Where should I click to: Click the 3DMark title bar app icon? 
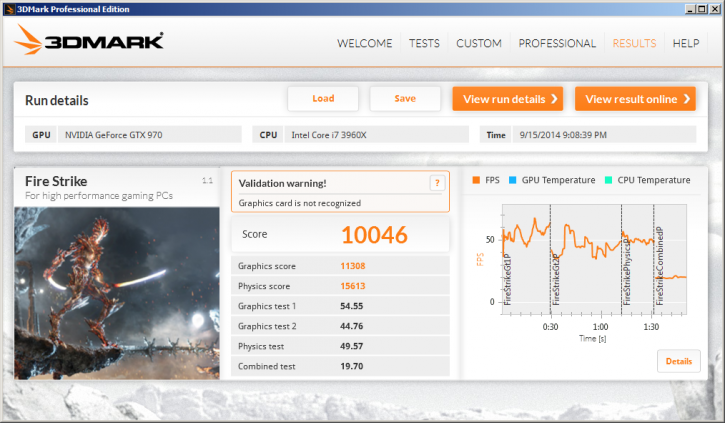pyautogui.click(x=9, y=9)
